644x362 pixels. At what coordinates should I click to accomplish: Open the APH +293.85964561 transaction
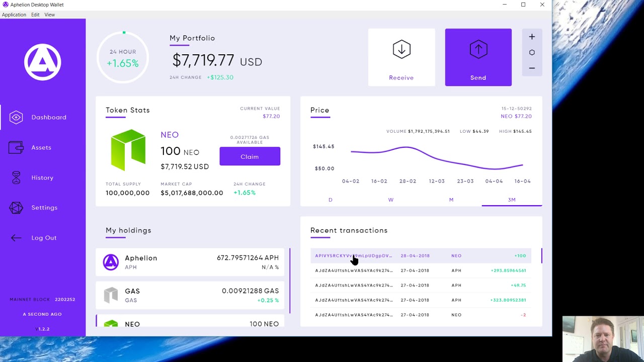[x=421, y=270]
